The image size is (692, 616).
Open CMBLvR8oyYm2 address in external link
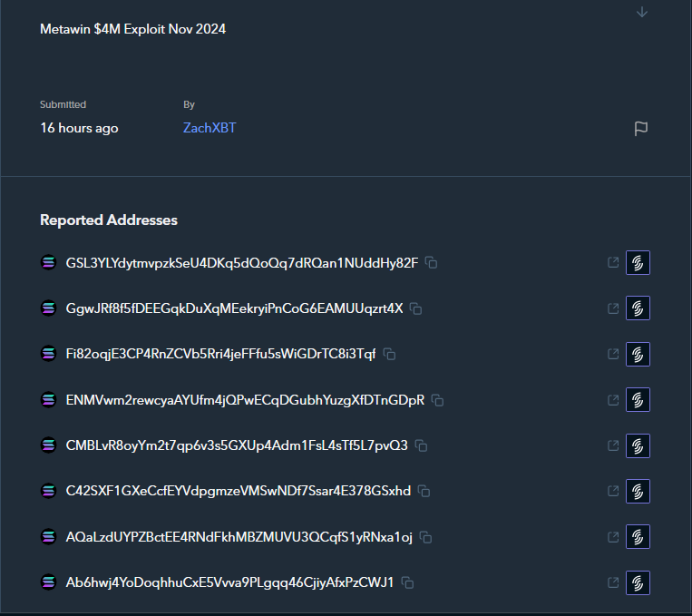point(613,445)
